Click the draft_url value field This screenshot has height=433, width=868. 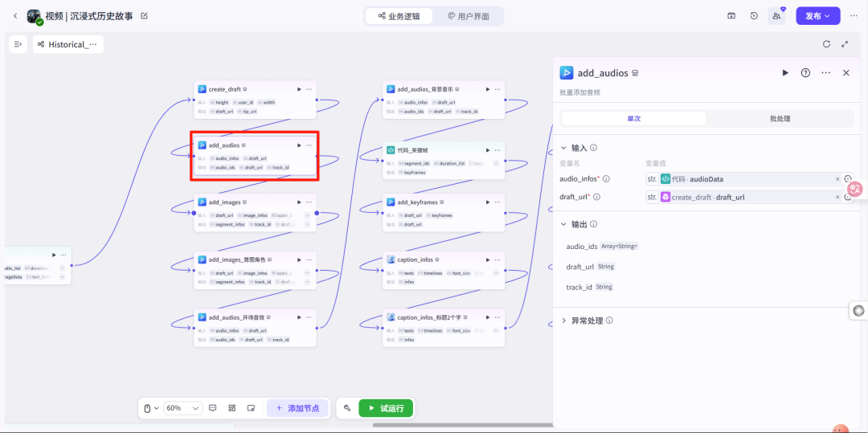[x=745, y=196]
